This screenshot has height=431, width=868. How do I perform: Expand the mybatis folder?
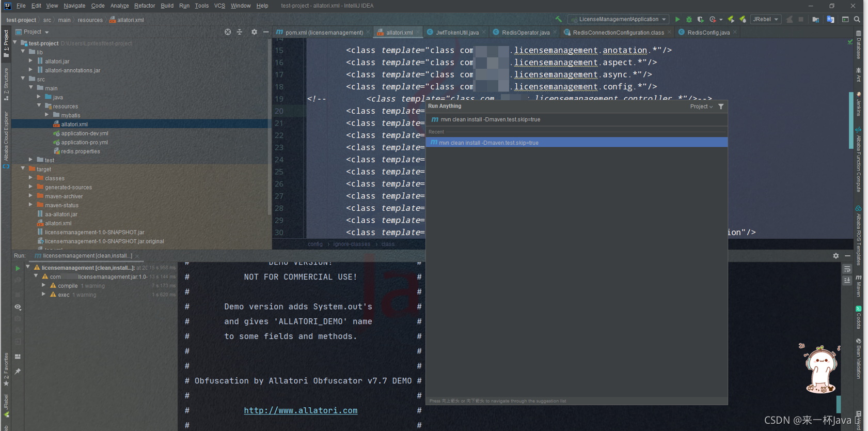[47, 115]
